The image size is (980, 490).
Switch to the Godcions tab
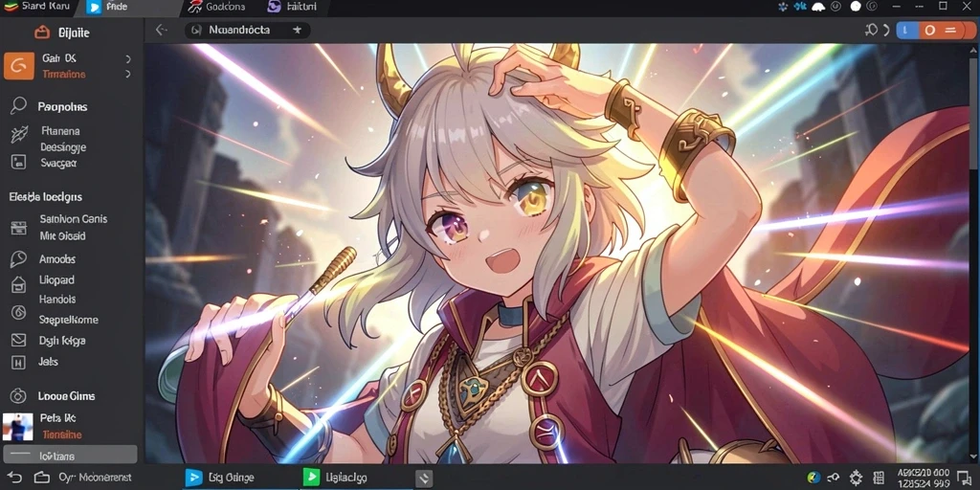pyautogui.click(x=216, y=7)
